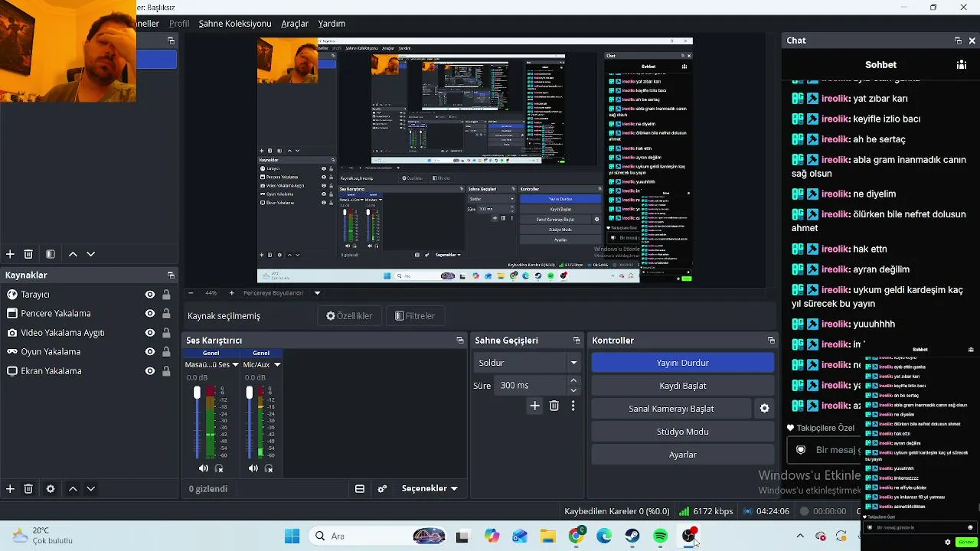Screen dimensions: 980x551
Task: Toggle lock on Pencere Yakalama source
Action: pos(166,314)
